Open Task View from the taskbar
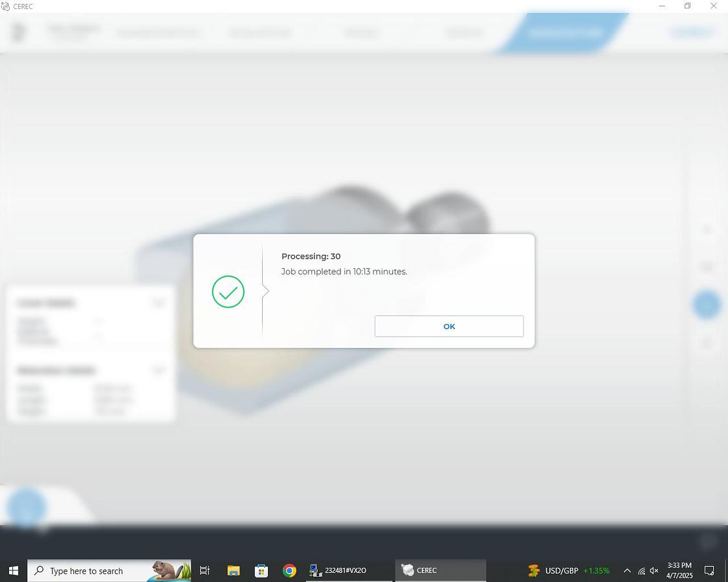 204,570
